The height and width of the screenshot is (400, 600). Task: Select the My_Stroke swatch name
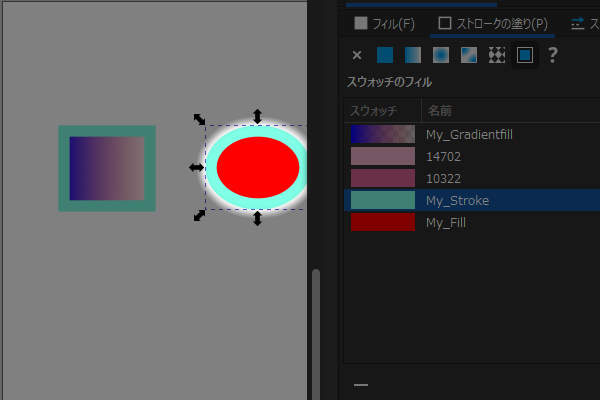(x=457, y=201)
